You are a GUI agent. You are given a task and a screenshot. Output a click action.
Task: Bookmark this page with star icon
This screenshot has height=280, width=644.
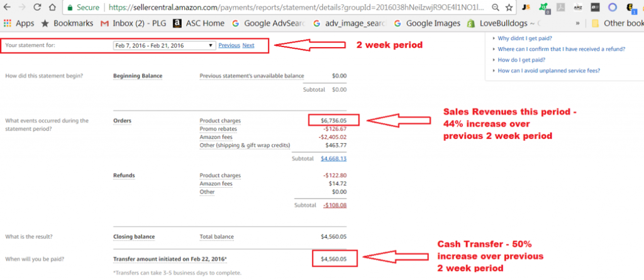[509, 8]
